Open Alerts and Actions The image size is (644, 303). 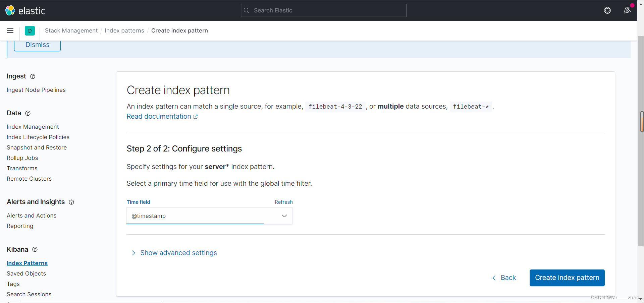pyautogui.click(x=32, y=216)
